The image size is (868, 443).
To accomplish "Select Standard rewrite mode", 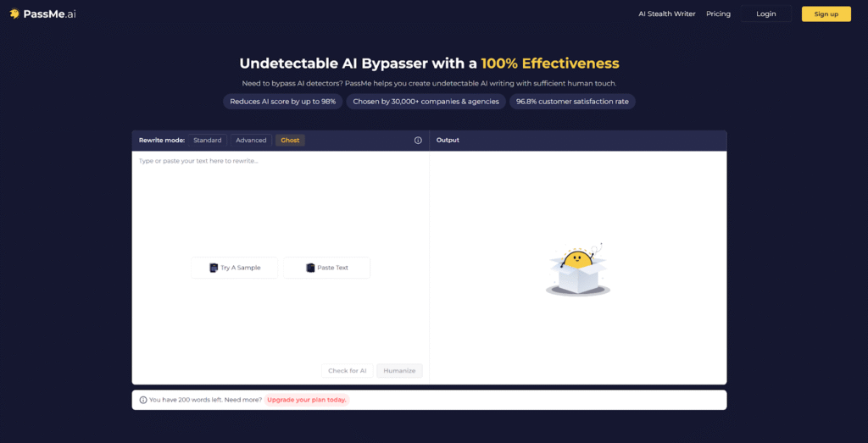I will tap(208, 141).
